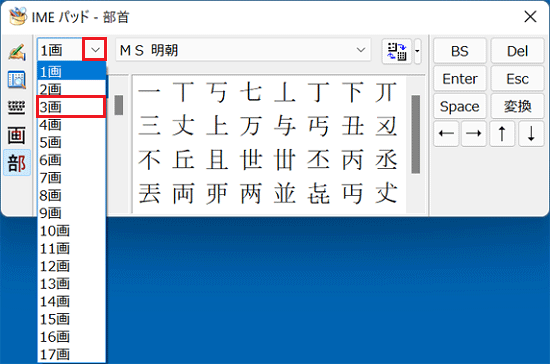
Task: Insert the character 七
Action: click(251, 92)
